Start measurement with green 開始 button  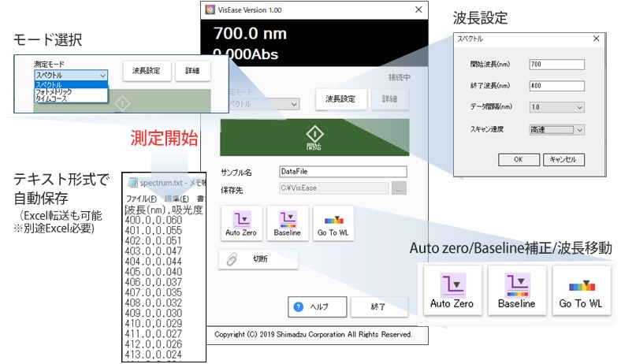click(x=314, y=137)
